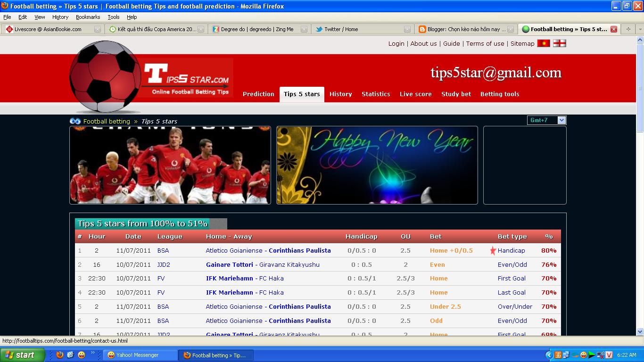Open the About us link

click(x=424, y=43)
